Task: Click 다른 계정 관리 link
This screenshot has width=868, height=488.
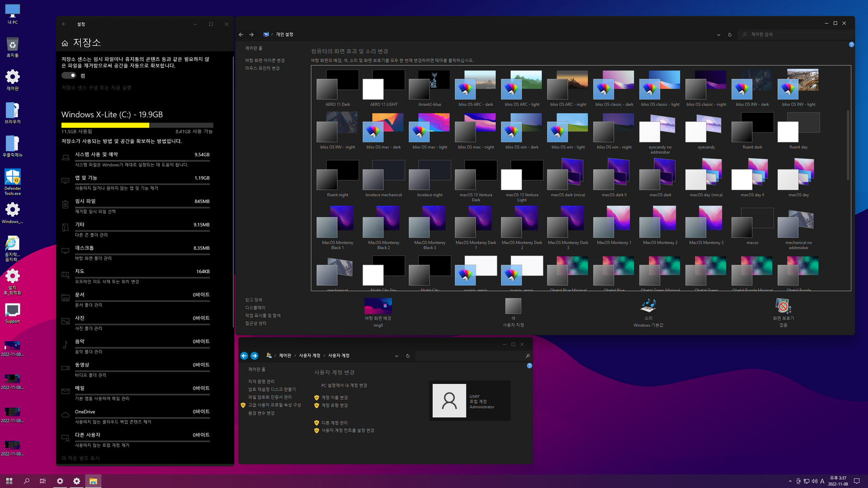Action: coord(334,423)
